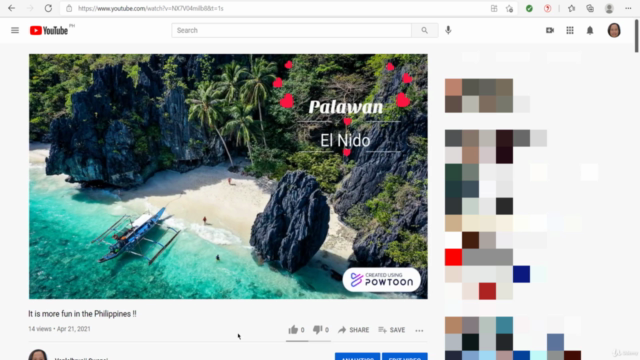Click the magnifier search button
The height and width of the screenshot is (360, 640).
(424, 30)
